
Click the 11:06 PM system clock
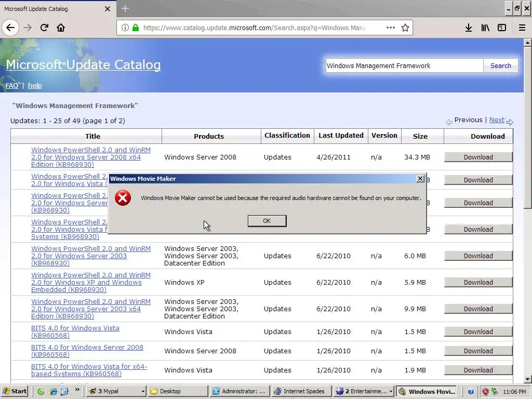tap(514, 392)
